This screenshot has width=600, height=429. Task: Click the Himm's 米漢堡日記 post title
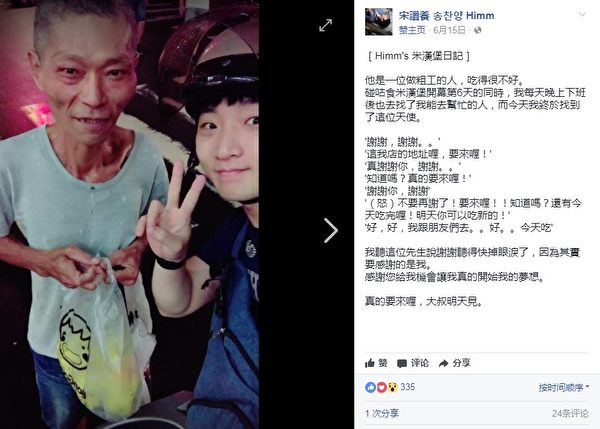click(419, 56)
